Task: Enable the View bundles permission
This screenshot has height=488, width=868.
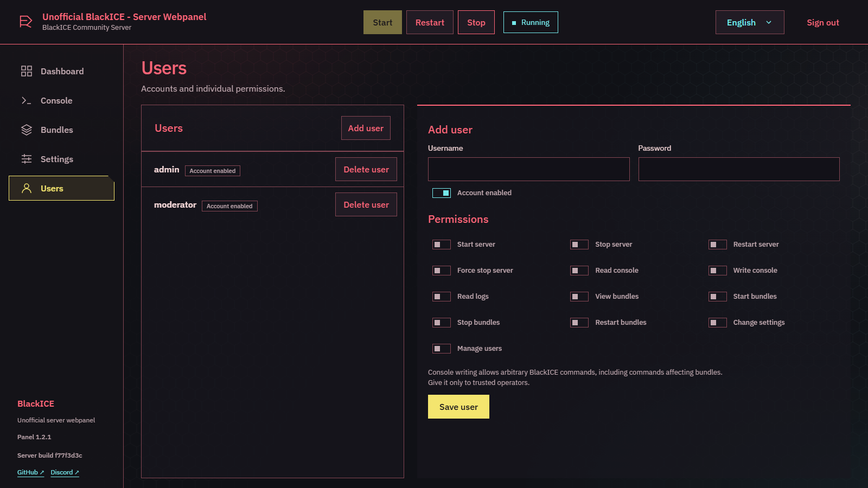Action: [579, 297]
